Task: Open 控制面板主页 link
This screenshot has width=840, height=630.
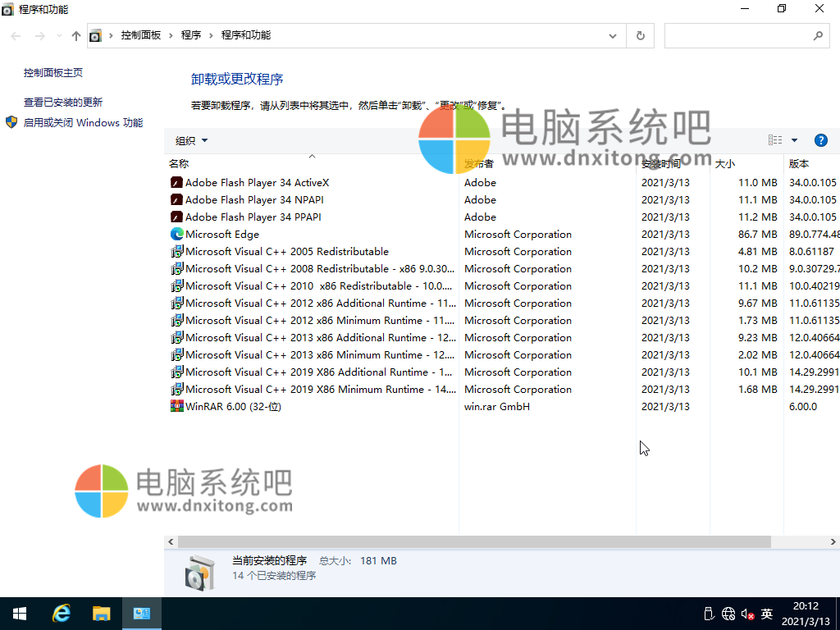Action: (x=53, y=73)
